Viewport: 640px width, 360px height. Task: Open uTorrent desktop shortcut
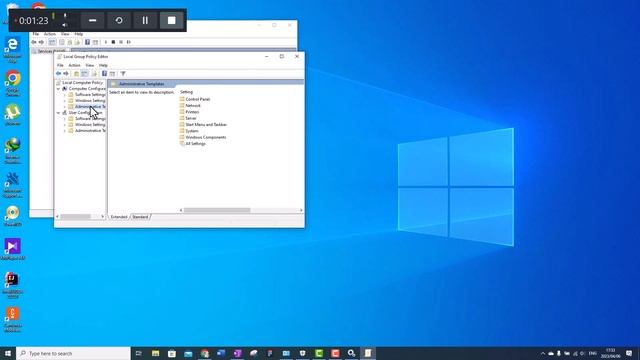click(13, 115)
